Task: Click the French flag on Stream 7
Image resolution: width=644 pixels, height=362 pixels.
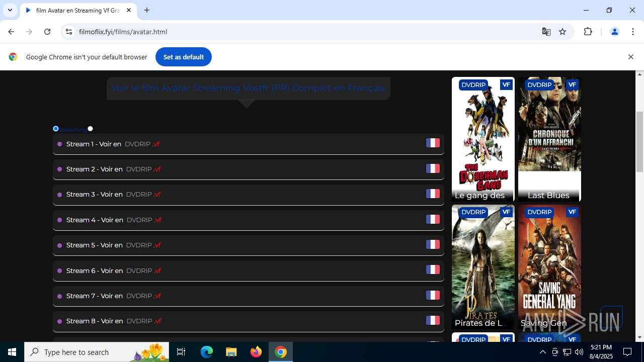Action: click(433, 295)
